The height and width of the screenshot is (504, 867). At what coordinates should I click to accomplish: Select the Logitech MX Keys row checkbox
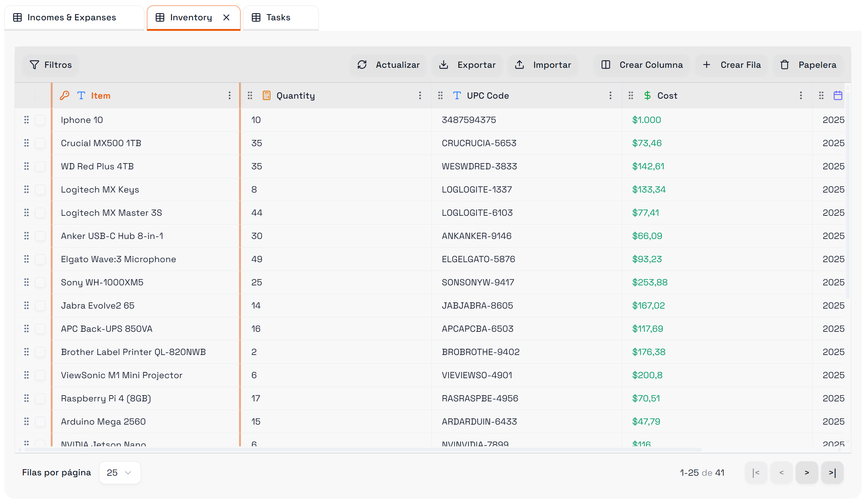(40, 190)
